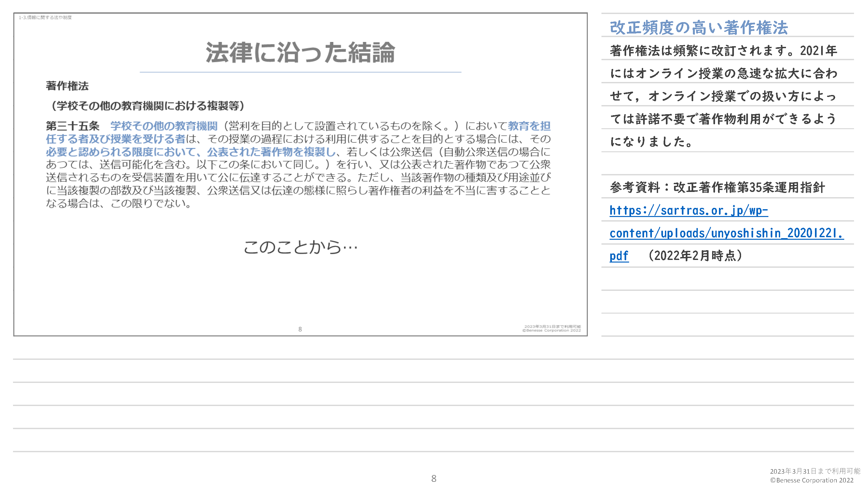Open the 'pdf' link ending
This screenshot has height=488, width=868.
(619, 256)
